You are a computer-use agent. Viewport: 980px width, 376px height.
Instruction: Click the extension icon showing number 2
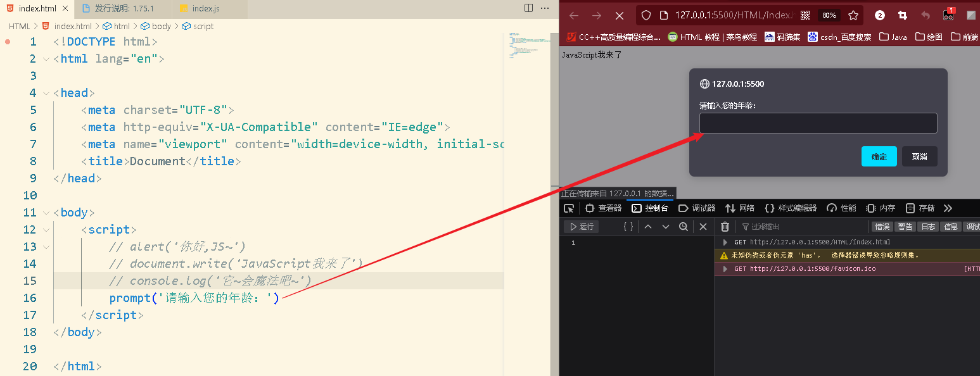[880, 15]
